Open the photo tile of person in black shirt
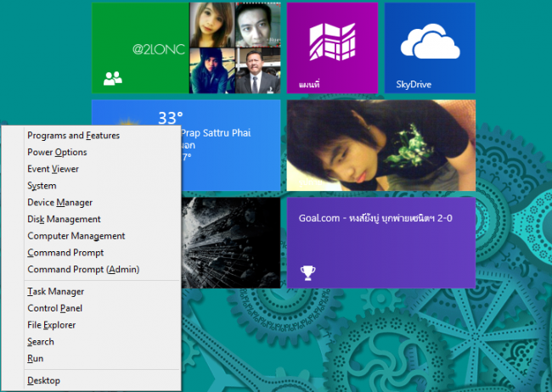The image size is (552, 392). point(380,146)
